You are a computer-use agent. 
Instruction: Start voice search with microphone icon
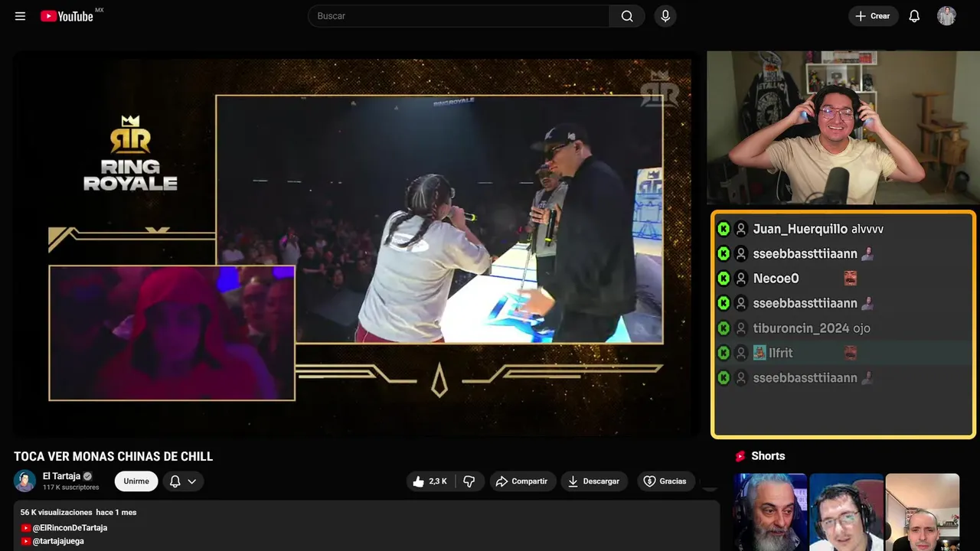[x=665, y=16]
